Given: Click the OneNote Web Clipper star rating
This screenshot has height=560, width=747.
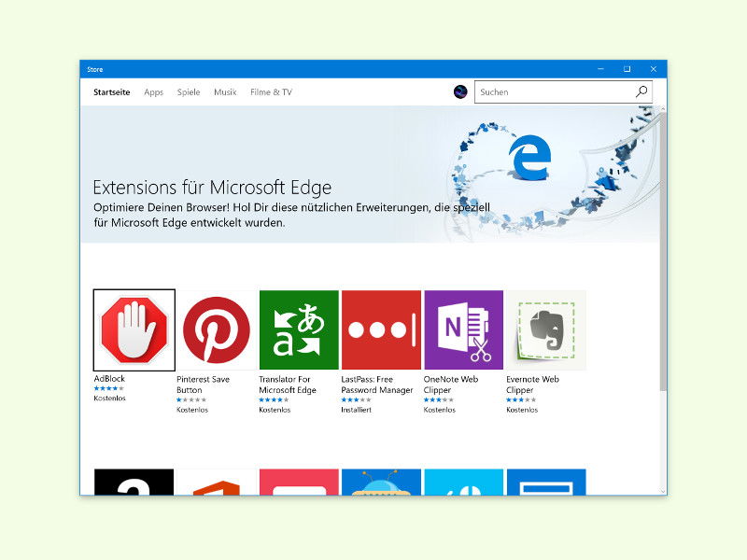Looking at the screenshot, I should (x=438, y=400).
